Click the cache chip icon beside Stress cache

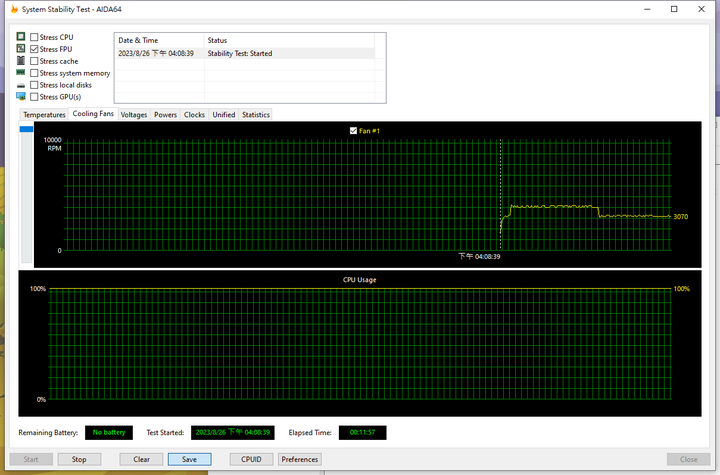point(21,60)
